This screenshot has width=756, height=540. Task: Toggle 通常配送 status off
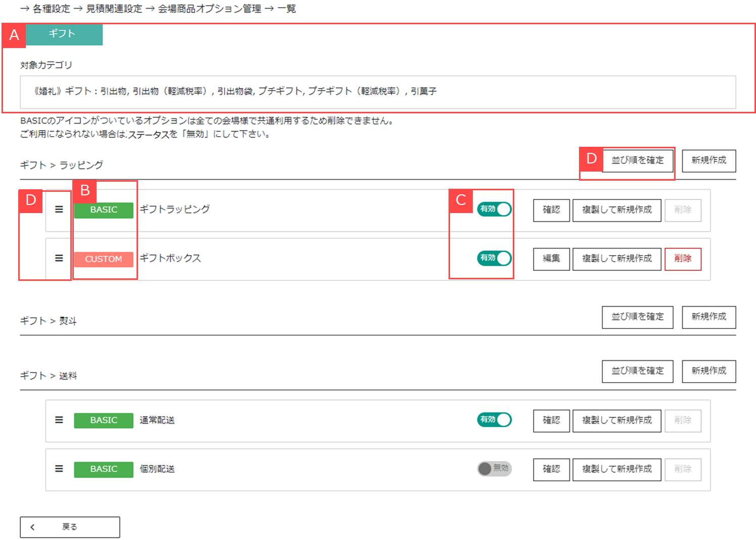tap(494, 420)
